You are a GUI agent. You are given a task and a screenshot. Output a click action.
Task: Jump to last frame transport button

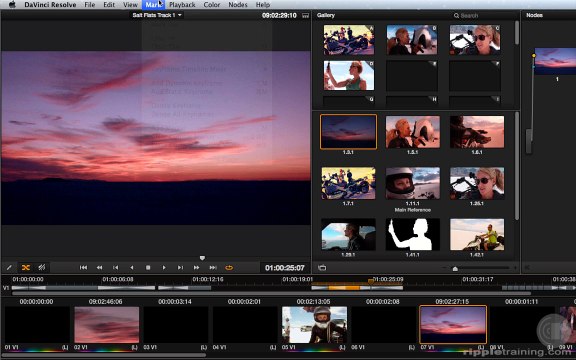(213, 267)
